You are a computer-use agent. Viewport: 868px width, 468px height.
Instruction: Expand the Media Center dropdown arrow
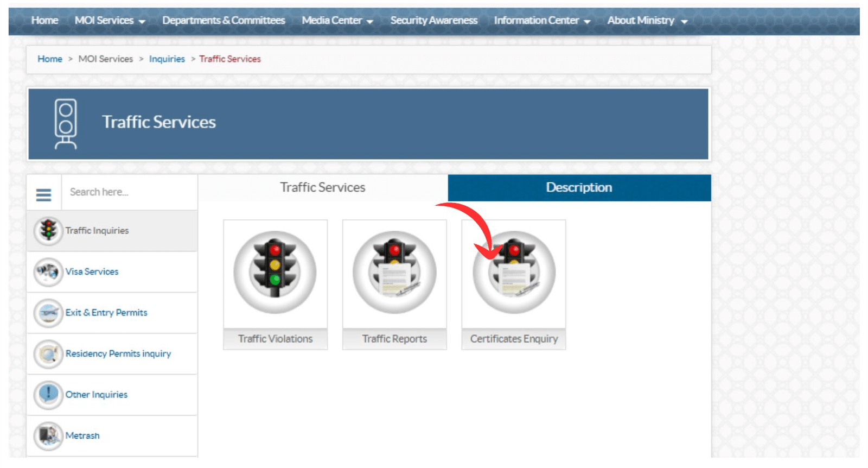click(370, 22)
